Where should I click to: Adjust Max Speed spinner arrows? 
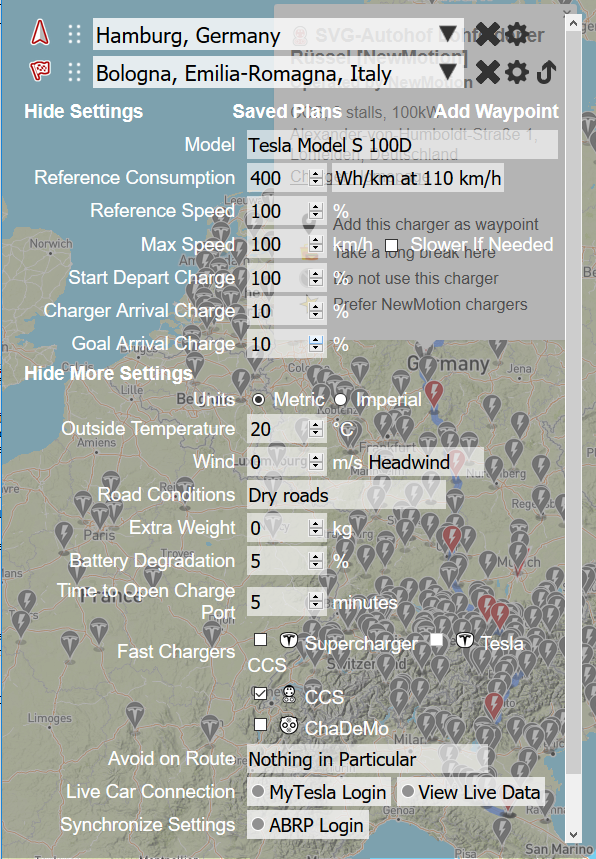[316, 244]
